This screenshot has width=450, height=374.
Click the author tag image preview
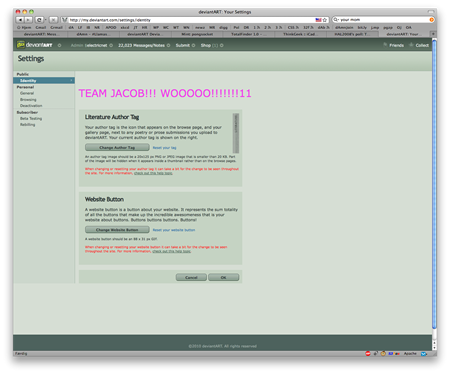(x=236, y=133)
